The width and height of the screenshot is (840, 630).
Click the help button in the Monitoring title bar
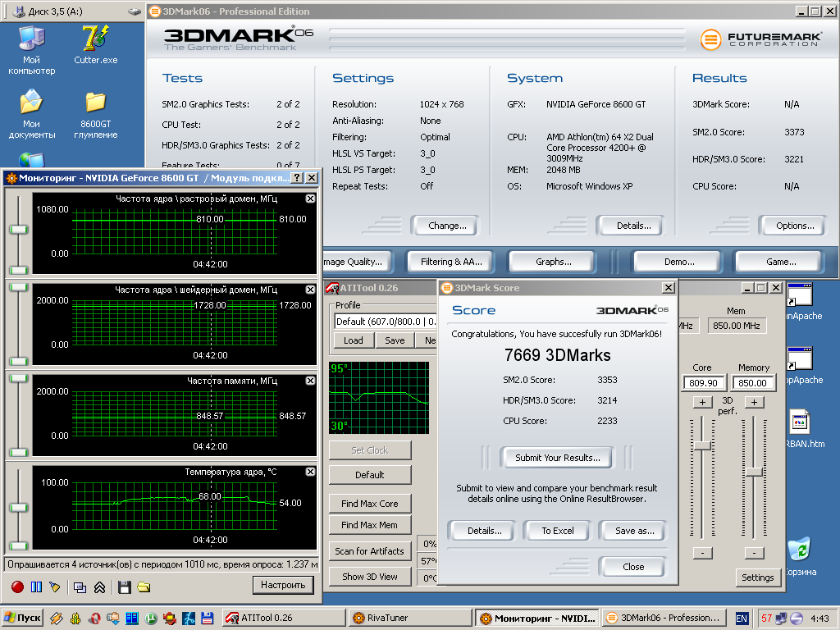[297, 178]
